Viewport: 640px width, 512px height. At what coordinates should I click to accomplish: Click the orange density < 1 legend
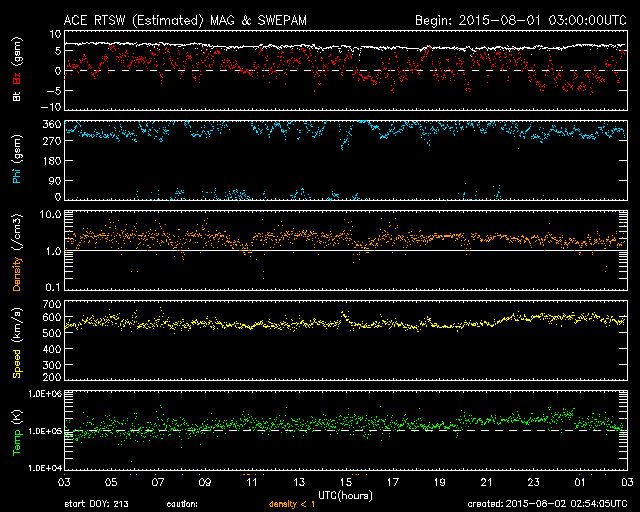(293, 504)
